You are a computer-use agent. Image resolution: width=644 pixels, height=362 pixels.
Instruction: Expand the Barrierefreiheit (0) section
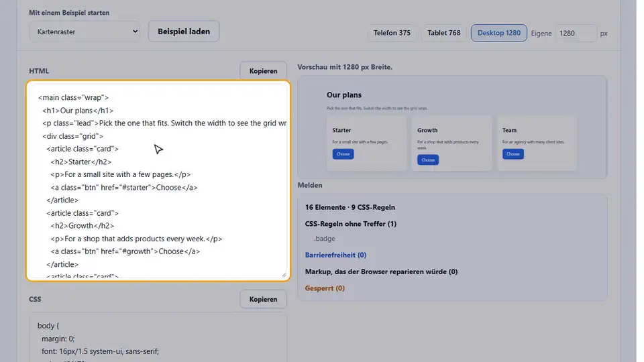pos(335,255)
